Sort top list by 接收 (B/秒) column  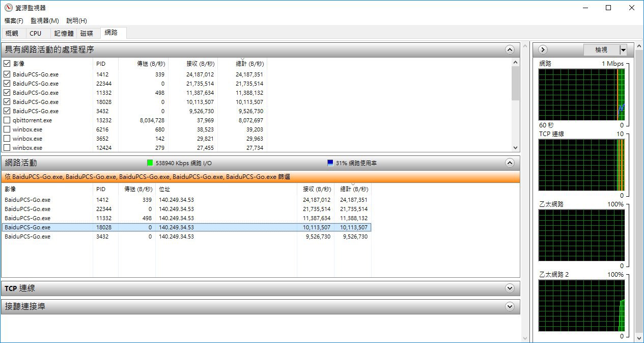coord(193,64)
